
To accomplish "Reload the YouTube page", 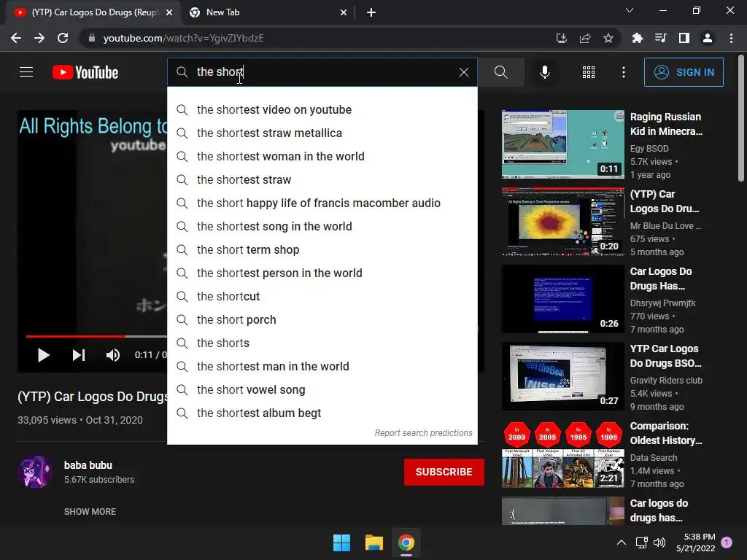I will (x=63, y=38).
